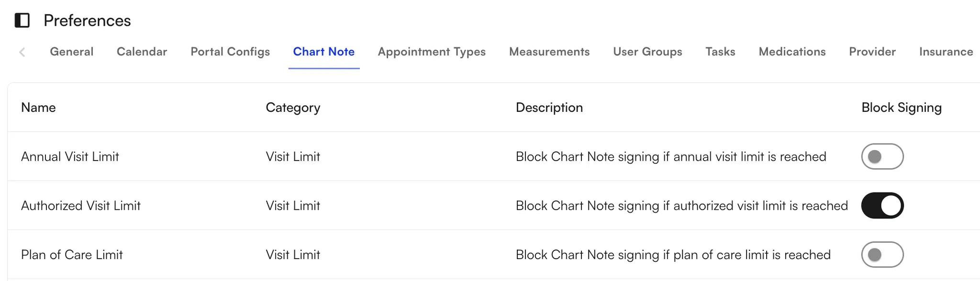Click the Authorized Visit Limit entry
The height and width of the screenshot is (281, 980).
coord(81,205)
